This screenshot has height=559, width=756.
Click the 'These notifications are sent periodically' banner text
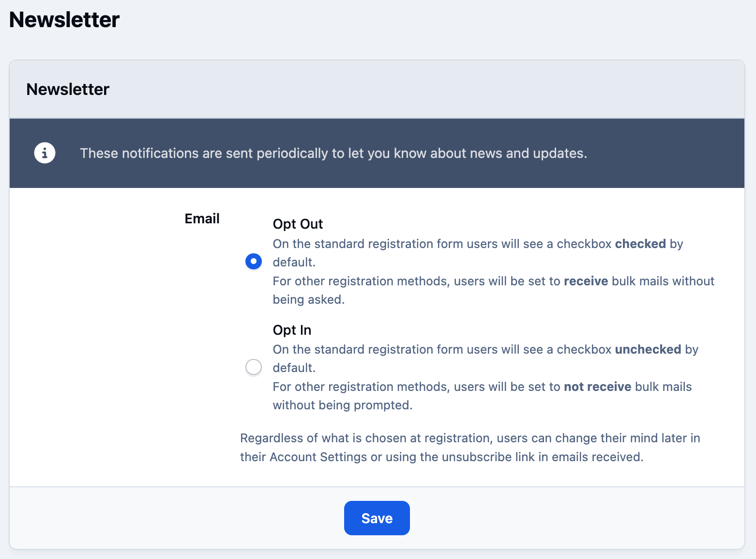point(333,153)
